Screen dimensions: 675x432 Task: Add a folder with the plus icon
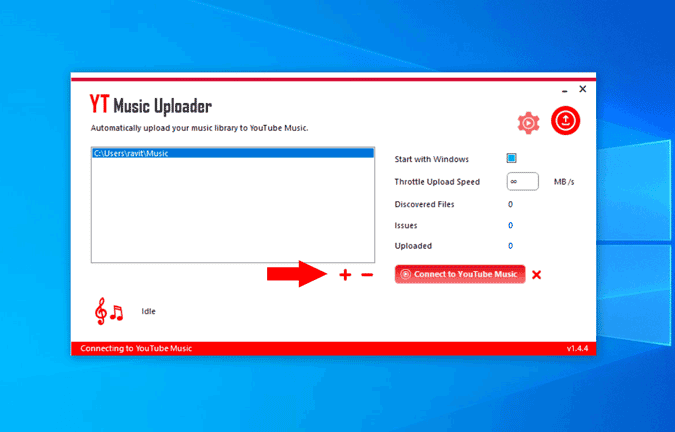click(x=345, y=275)
